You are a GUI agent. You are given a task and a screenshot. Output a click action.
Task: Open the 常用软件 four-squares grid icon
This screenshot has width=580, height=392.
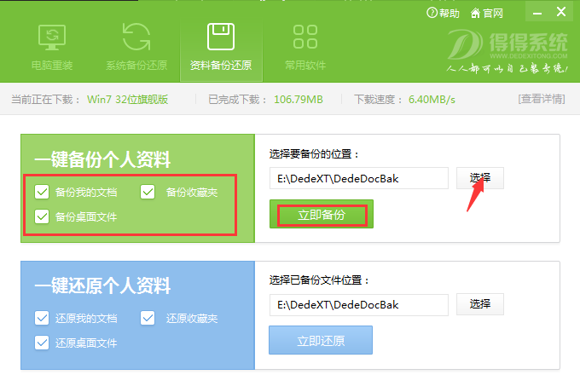pos(304,37)
